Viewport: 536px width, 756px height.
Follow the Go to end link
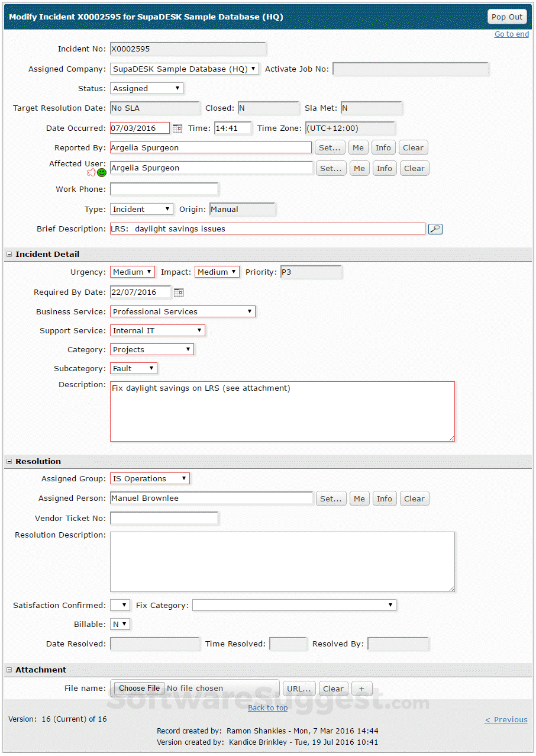(512, 34)
